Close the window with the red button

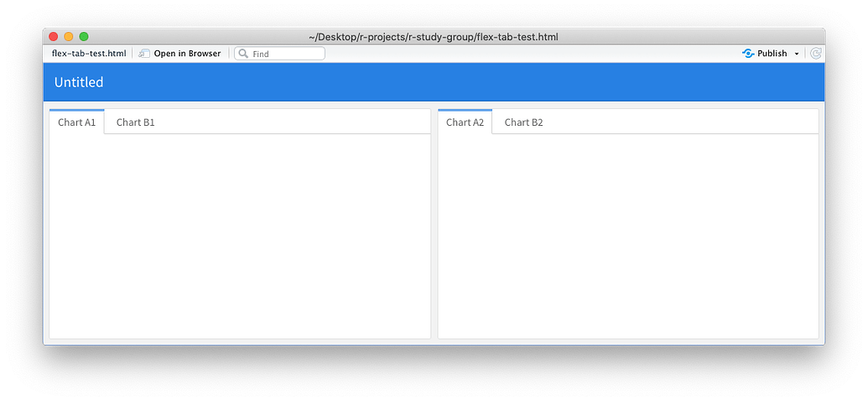[x=54, y=37]
